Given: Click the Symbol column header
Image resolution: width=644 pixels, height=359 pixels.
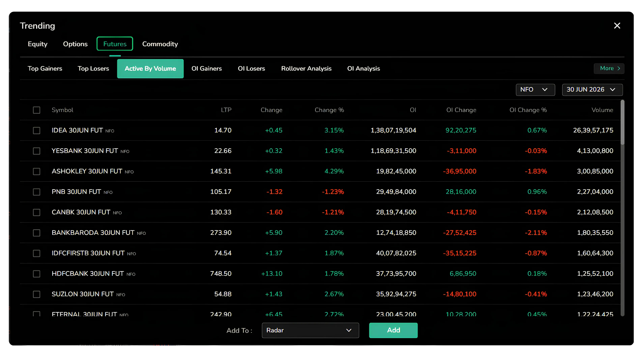Looking at the screenshot, I should click(63, 110).
